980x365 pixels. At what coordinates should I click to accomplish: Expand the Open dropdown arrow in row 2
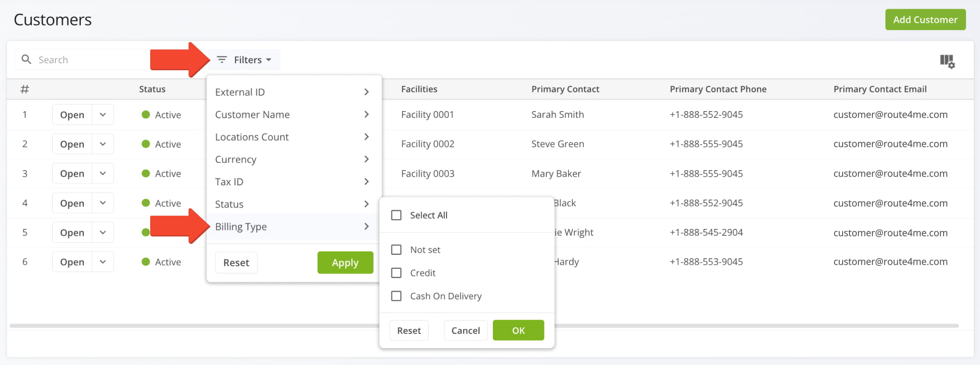coord(103,144)
